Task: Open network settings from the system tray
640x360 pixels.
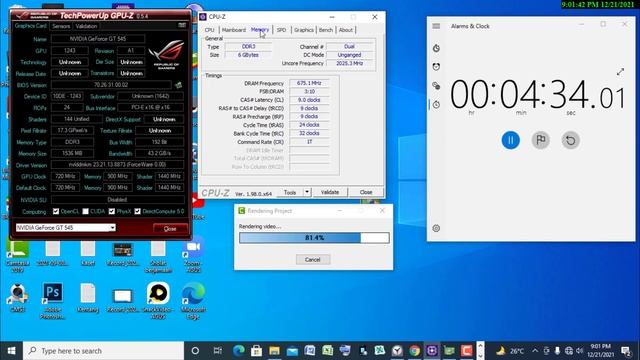Action: coord(569,351)
